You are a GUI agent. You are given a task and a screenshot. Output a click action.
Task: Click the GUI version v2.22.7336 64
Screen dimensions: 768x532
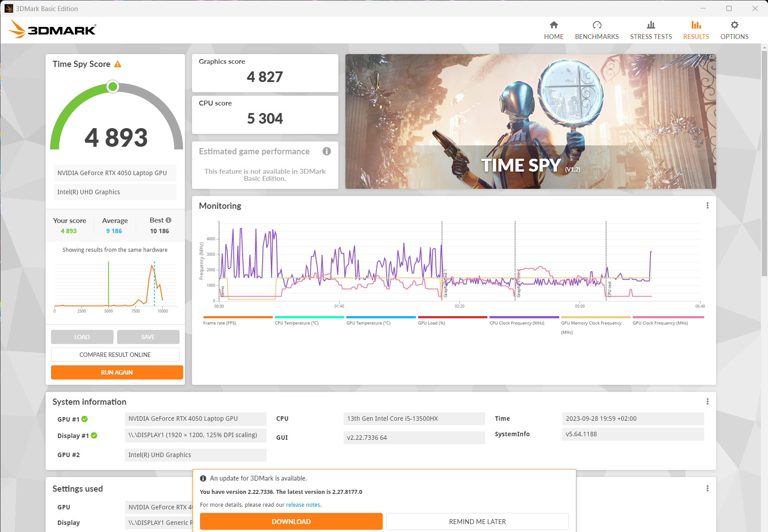click(x=414, y=438)
